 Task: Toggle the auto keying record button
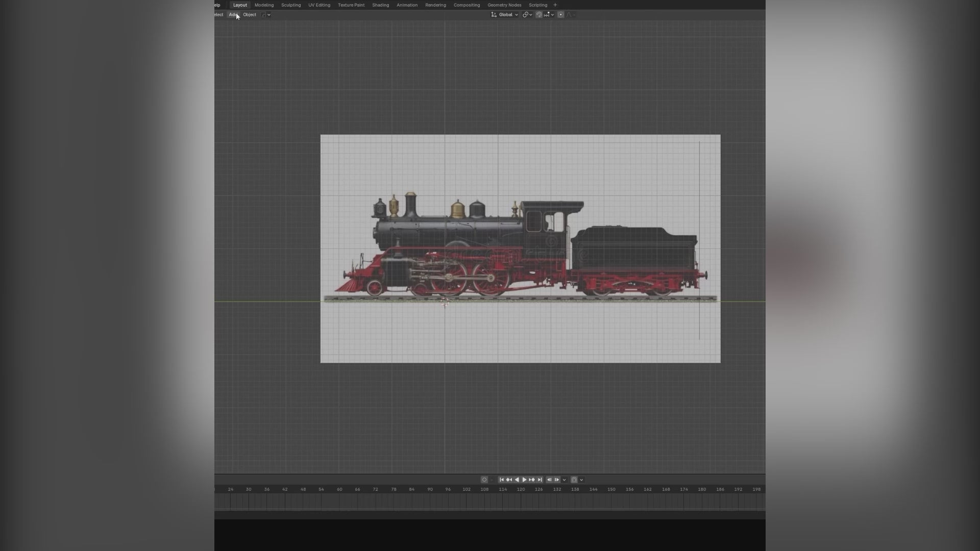[x=484, y=480]
